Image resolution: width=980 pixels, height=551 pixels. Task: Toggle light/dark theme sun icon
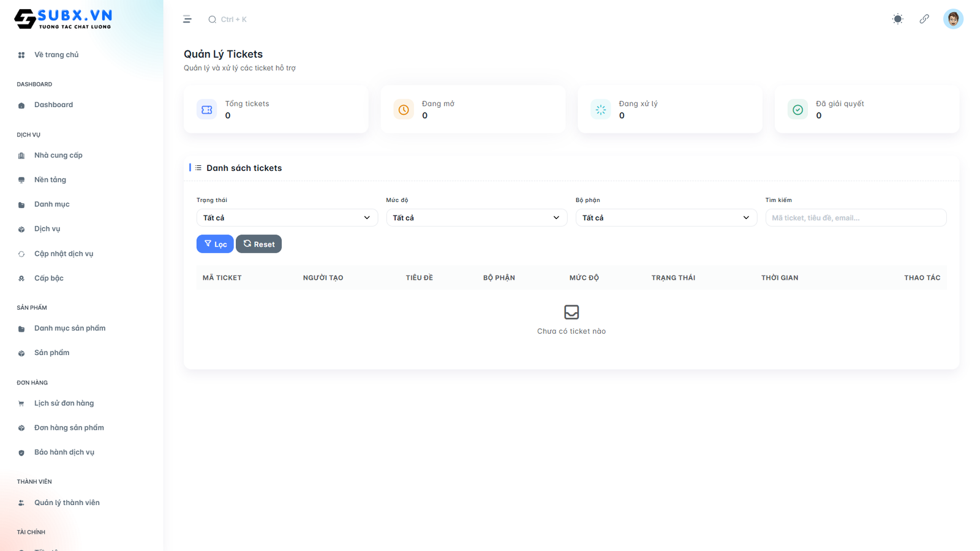897,19
